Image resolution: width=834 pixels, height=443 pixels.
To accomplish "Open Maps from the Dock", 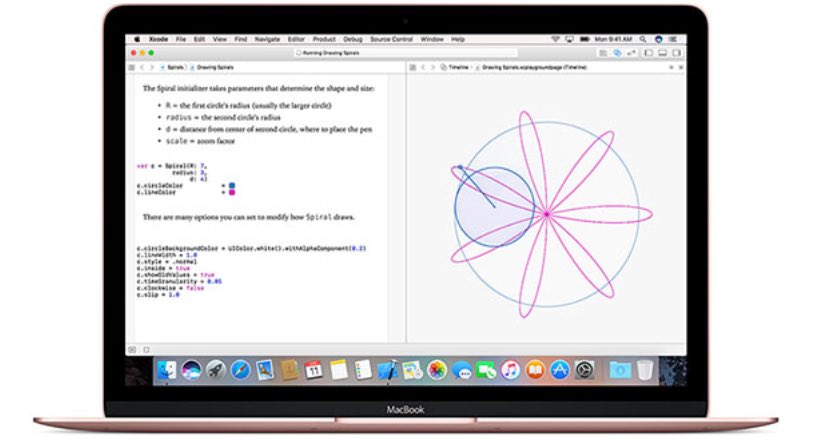I will pos(412,369).
